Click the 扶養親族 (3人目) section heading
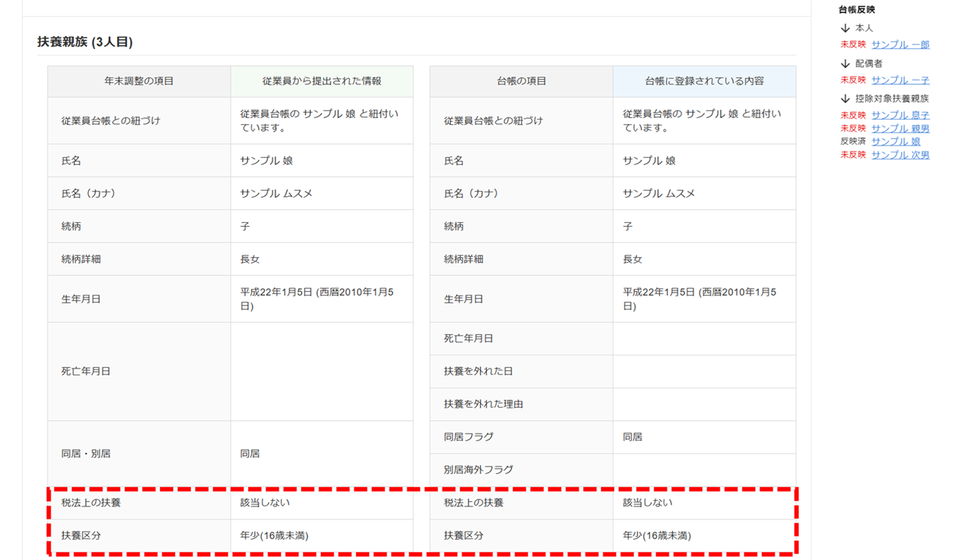980x560 pixels. pos(85,42)
